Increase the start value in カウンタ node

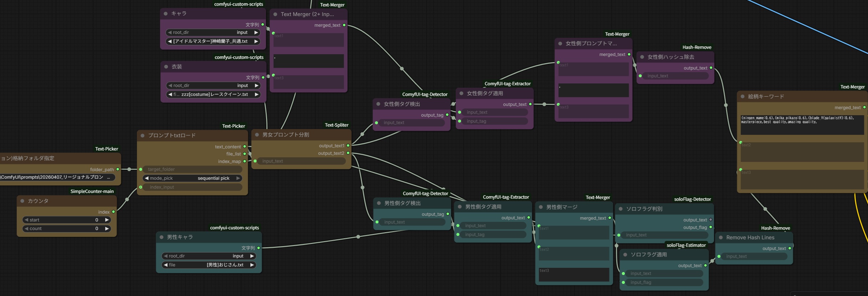pyautogui.click(x=107, y=220)
